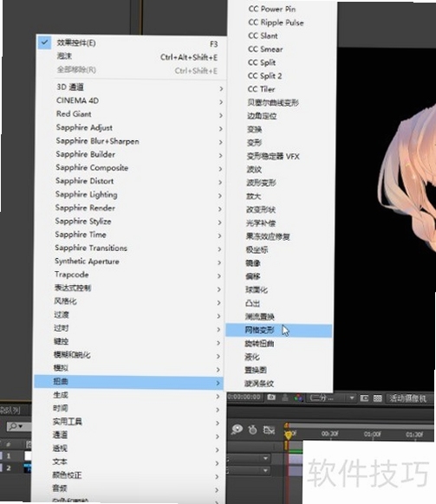
Task: Expand the Sapphire Lighting submenu
Action: (140, 195)
